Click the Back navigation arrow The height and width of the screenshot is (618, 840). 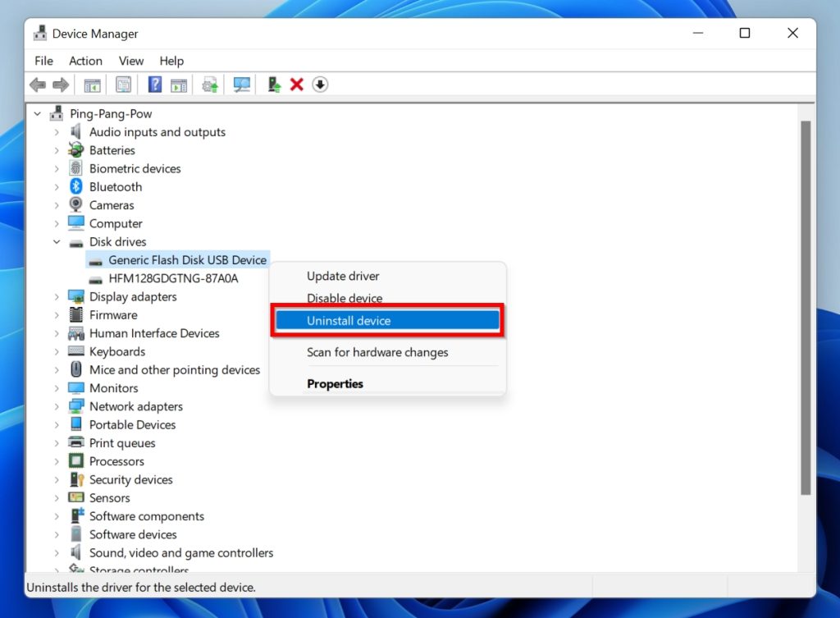pos(38,85)
